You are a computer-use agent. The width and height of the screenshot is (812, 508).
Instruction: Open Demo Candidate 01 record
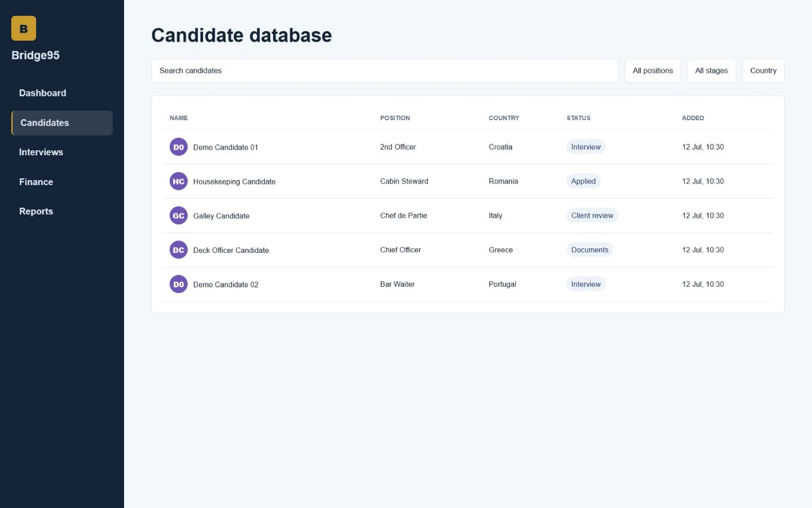pyautogui.click(x=226, y=147)
